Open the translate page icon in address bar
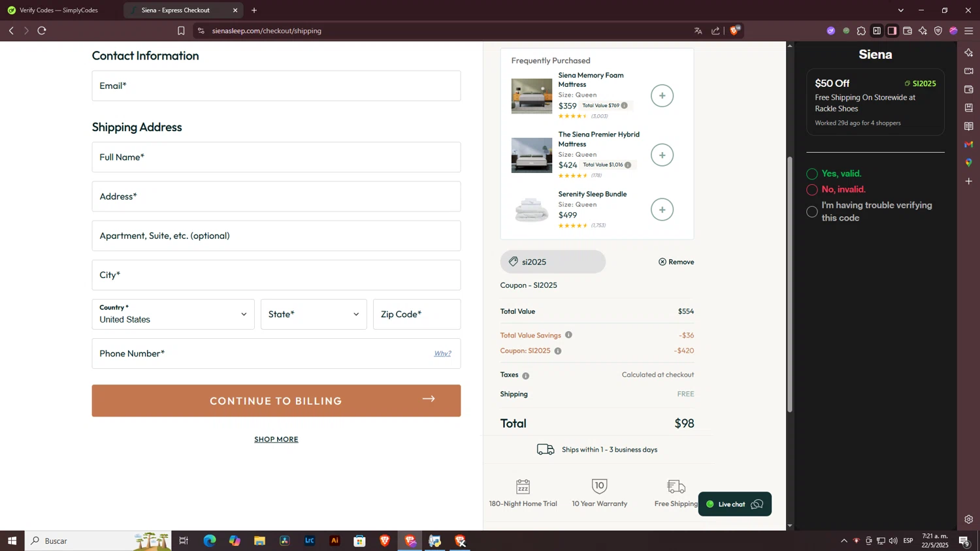This screenshot has height=551, width=980. pyautogui.click(x=698, y=31)
